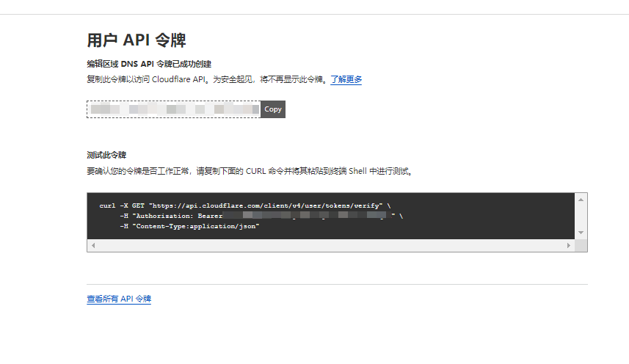Click the curl -X GET command line
629x364 pixels.
click(245, 205)
